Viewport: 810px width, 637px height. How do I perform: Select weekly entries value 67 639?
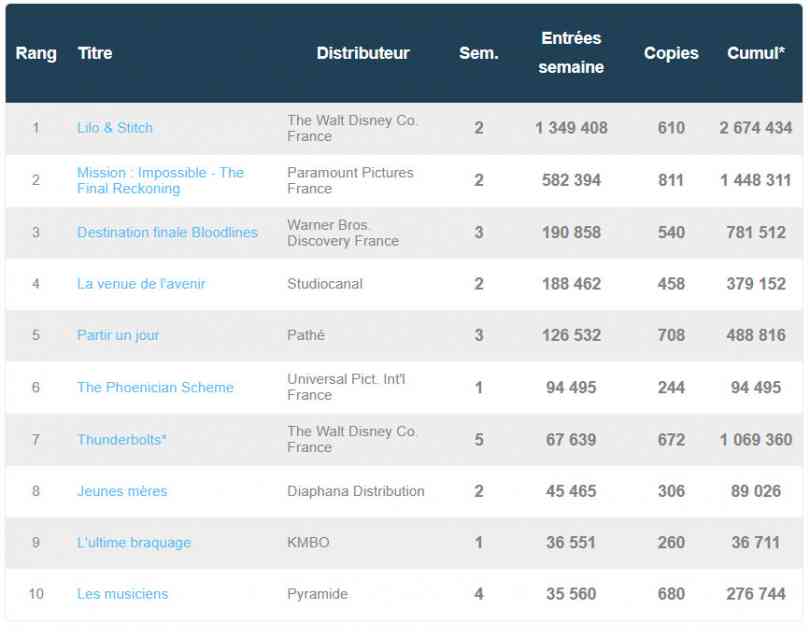[x=571, y=440]
